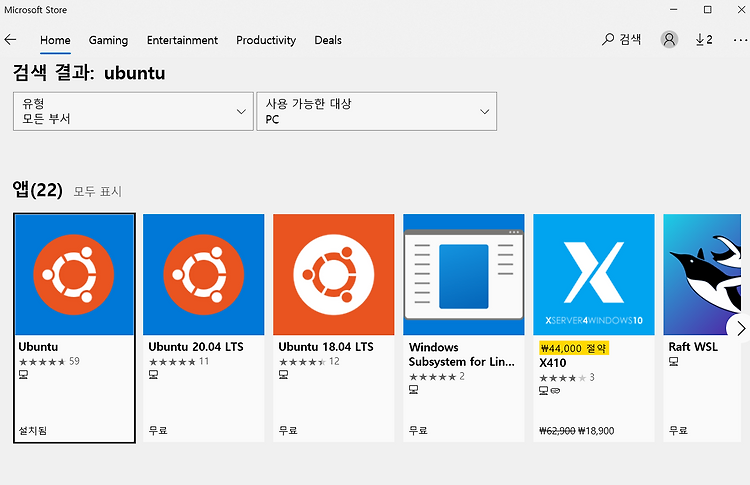Click PC device icon under Ubuntu
This screenshot has height=485, width=750.
tap(23, 375)
